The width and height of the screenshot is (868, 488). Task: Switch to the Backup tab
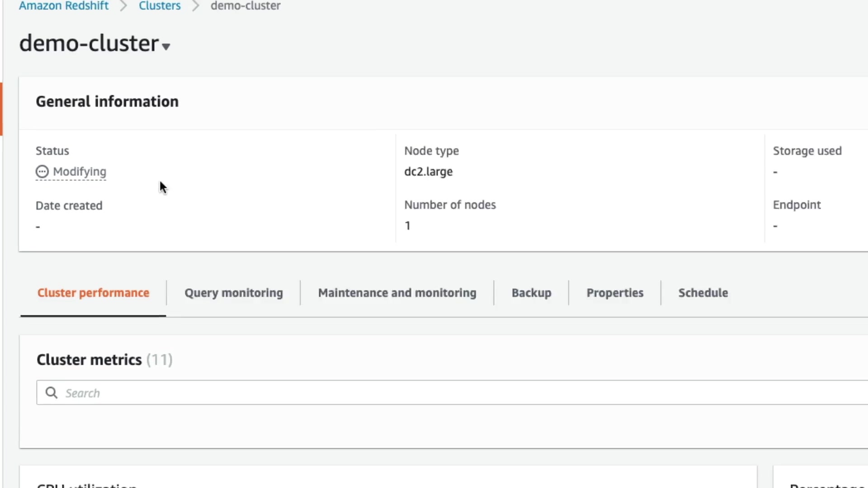[x=531, y=293]
